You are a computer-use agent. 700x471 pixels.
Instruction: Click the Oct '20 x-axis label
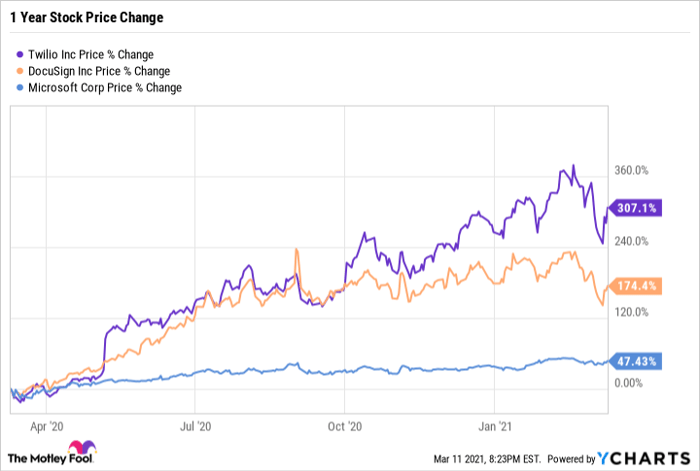click(x=343, y=423)
